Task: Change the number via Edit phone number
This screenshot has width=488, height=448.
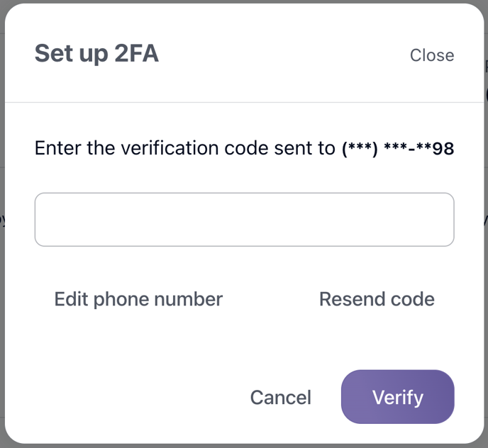Action: (x=138, y=299)
